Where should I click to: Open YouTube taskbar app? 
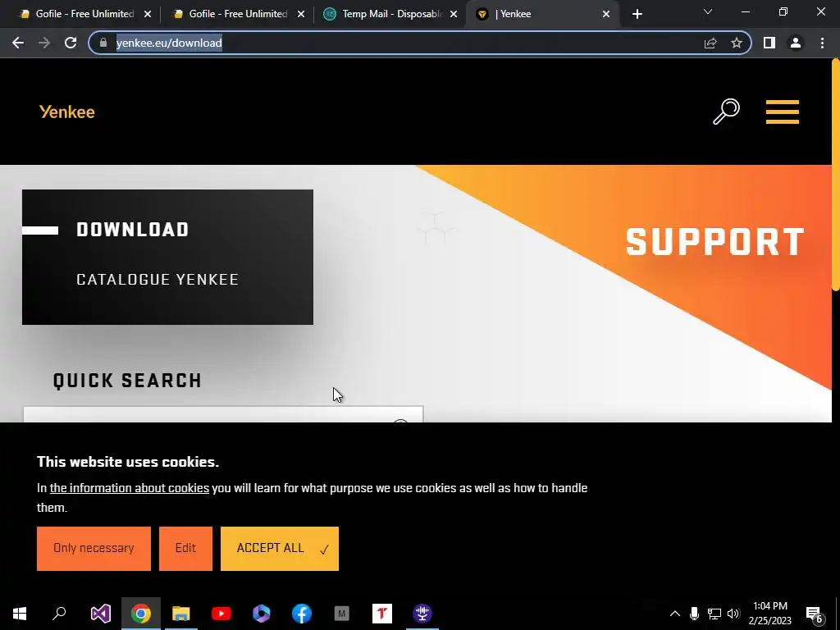(221, 613)
